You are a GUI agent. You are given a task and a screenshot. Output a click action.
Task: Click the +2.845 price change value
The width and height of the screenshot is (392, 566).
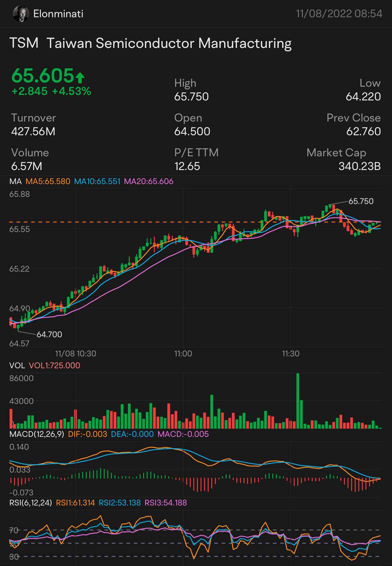(30, 91)
